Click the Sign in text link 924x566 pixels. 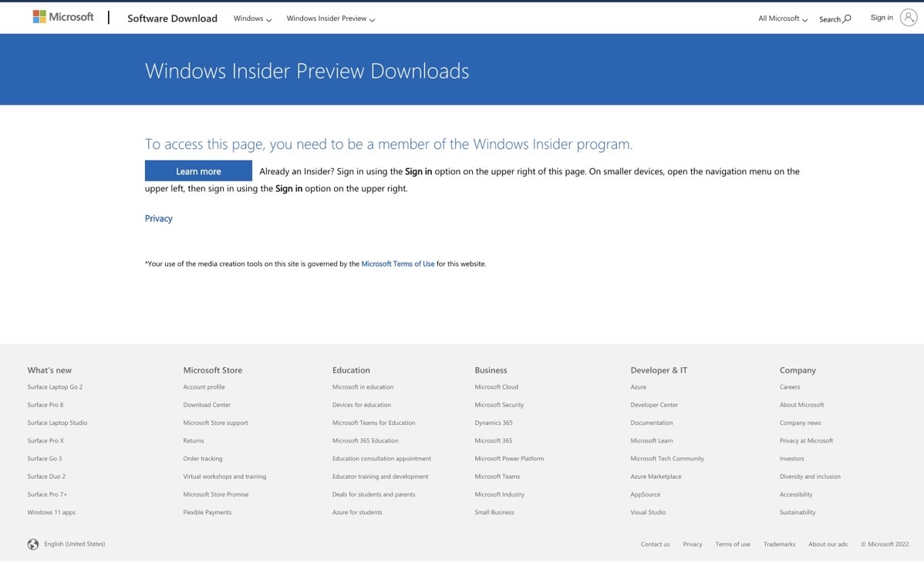(882, 18)
